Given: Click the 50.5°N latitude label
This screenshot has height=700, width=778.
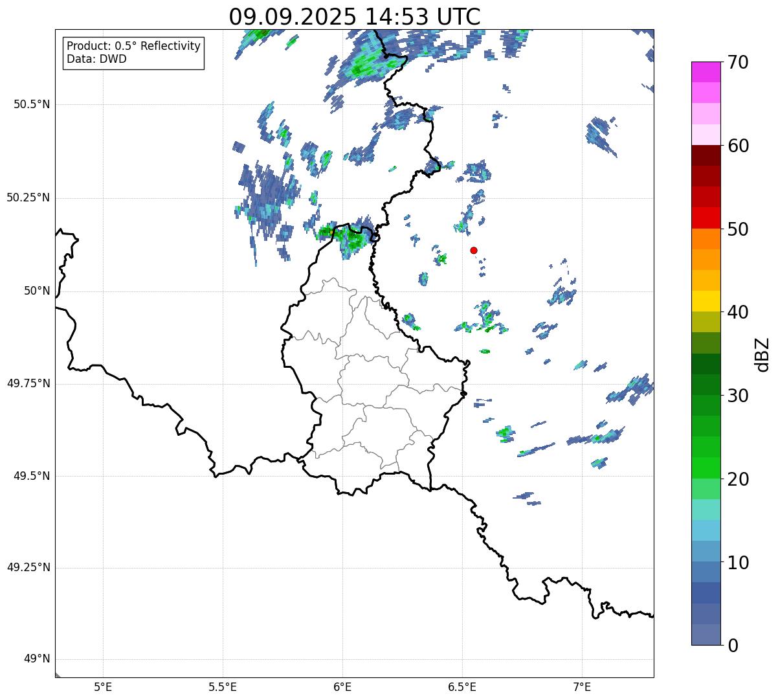Looking at the screenshot, I should coord(32,104).
